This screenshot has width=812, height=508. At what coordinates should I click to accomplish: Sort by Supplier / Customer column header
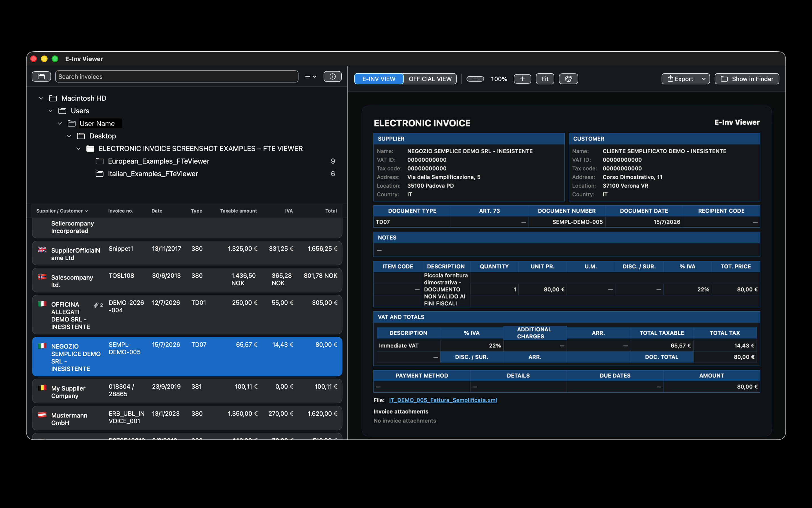point(62,211)
